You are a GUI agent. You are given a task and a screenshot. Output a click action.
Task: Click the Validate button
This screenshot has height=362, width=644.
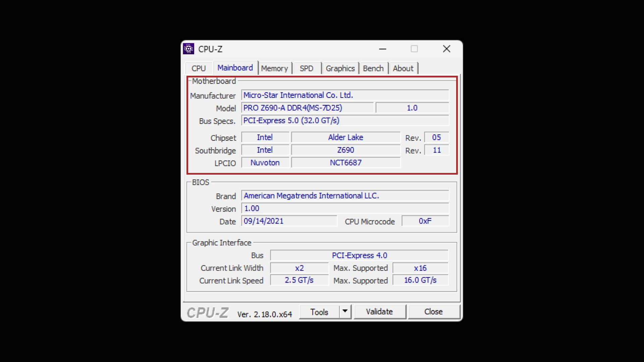[380, 312]
